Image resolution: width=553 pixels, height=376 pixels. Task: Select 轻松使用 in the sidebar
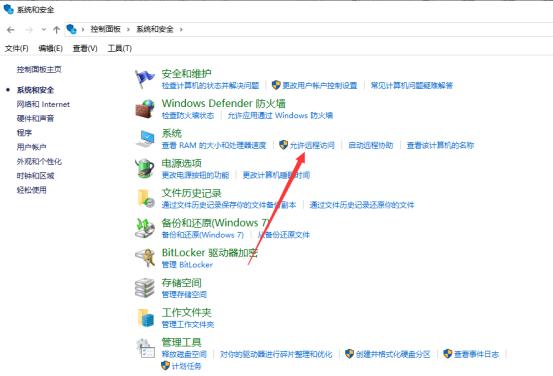(31, 190)
